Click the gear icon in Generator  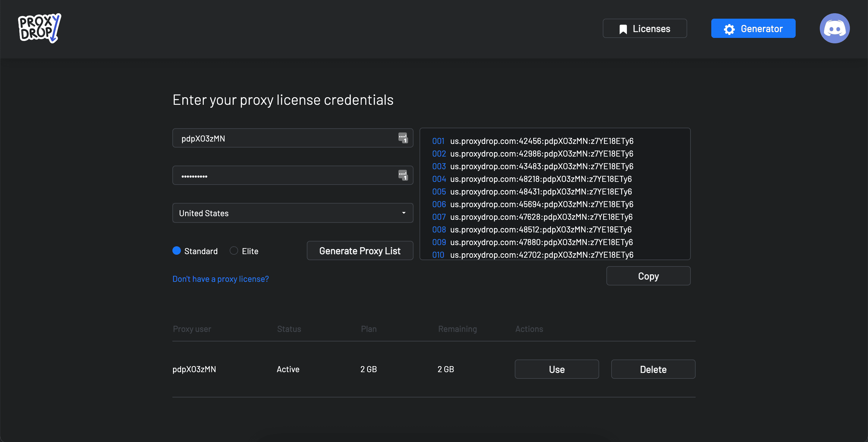click(729, 29)
